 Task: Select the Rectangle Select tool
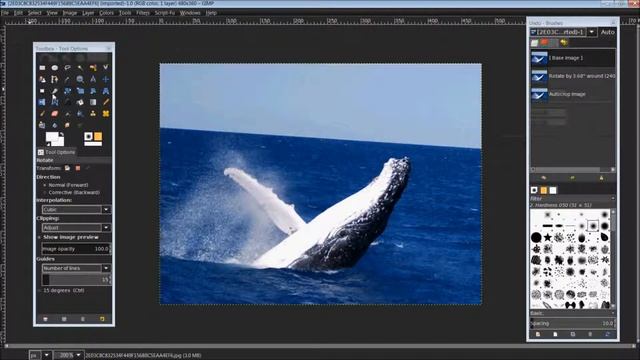[x=42, y=68]
